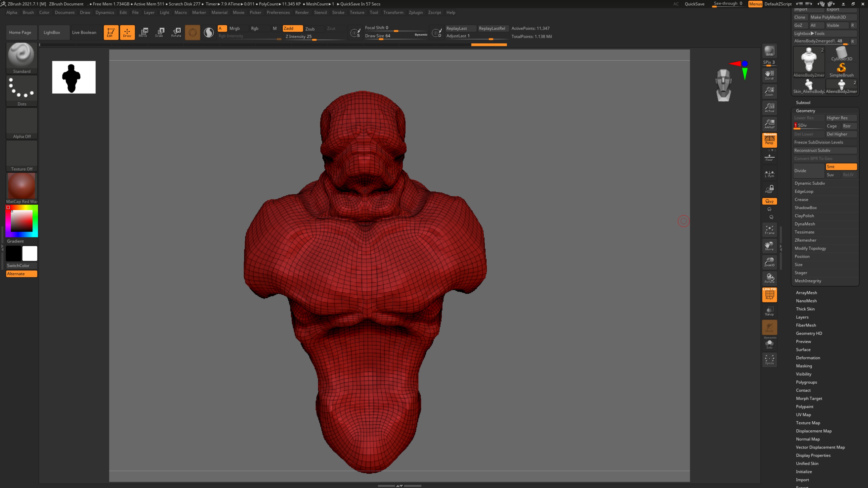Image resolution: width=868 pixels, height=488 pixels.
Task: Enable Zsub sculpt mode
Action: point(310,29)
